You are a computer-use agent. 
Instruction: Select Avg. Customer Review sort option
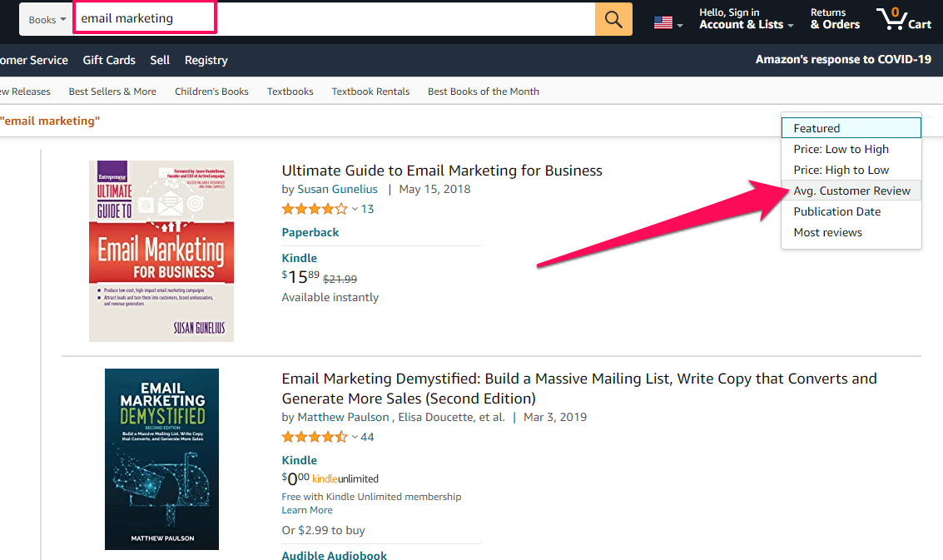[x=851, y=191]
